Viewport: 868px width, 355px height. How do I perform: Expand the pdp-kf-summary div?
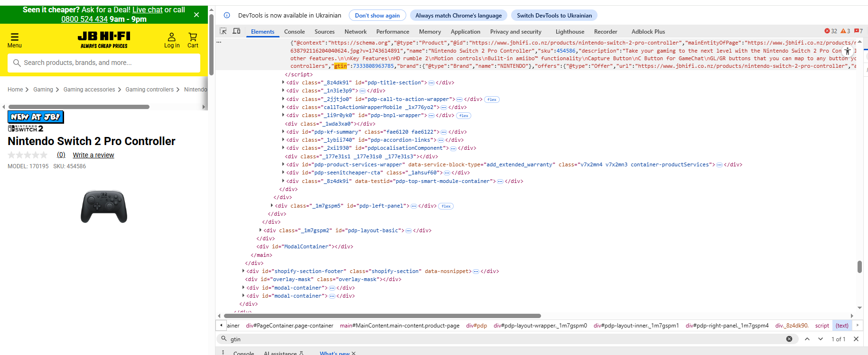283,132
